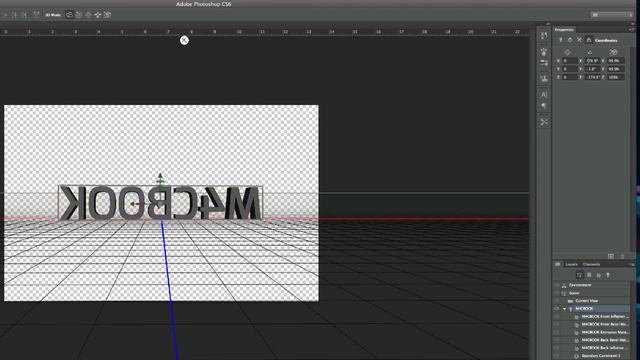Open the Tool Presets panel icon
This screenshot has height=360, width=640.
click(544, 122)
